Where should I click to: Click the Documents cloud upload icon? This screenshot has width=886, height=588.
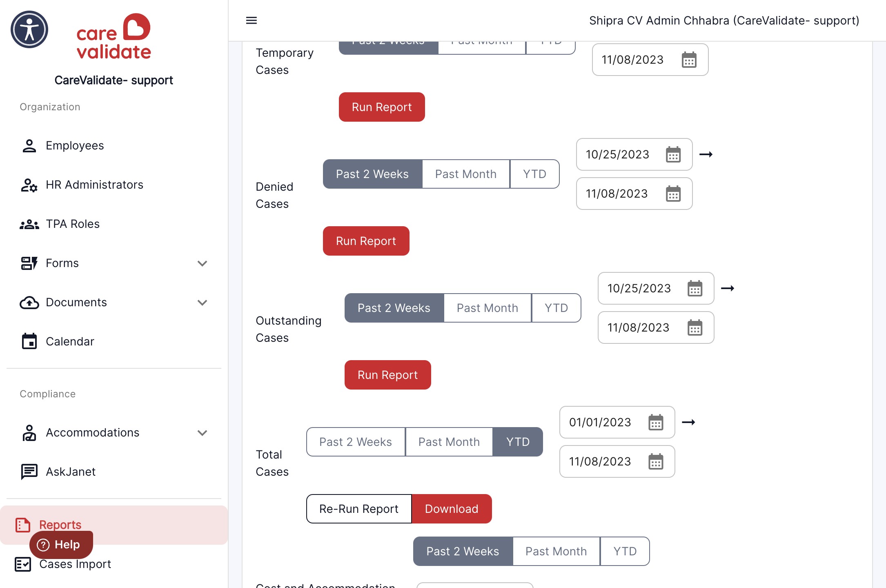tap(29, 303)
